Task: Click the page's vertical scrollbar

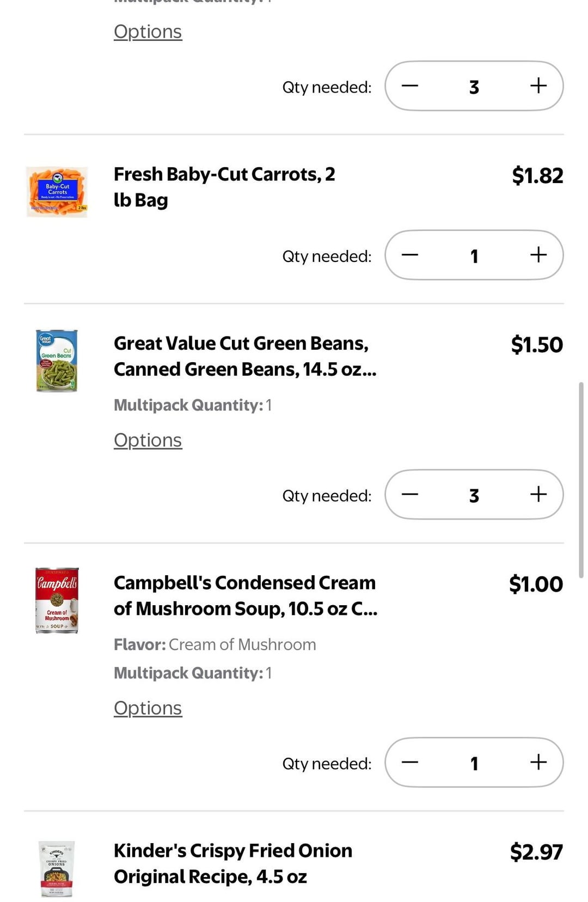Action: click(x=581, y=479)
